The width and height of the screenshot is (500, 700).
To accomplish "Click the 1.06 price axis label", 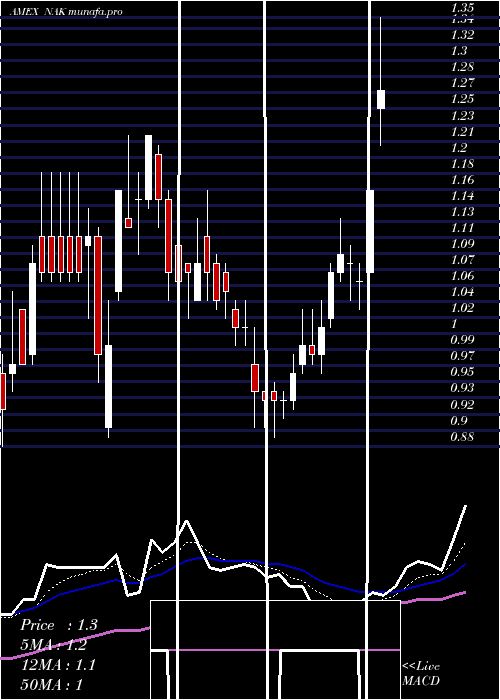I will pyautogui.click(x=462, y=276).
